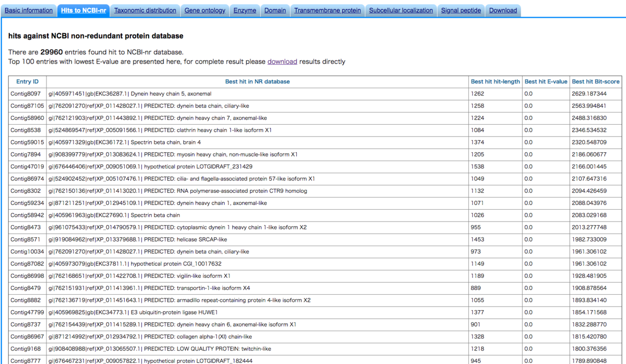
Task: Select entry Contig86974
Action: pos(27,179)
